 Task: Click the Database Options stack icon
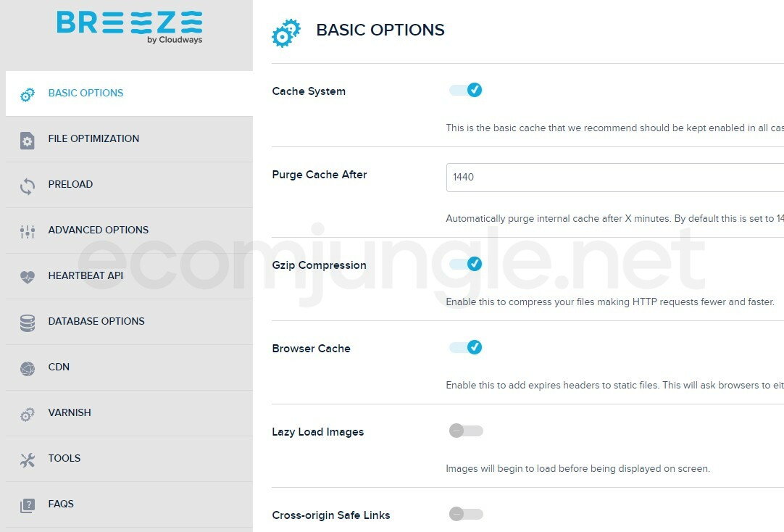click(x=28, y=323)
